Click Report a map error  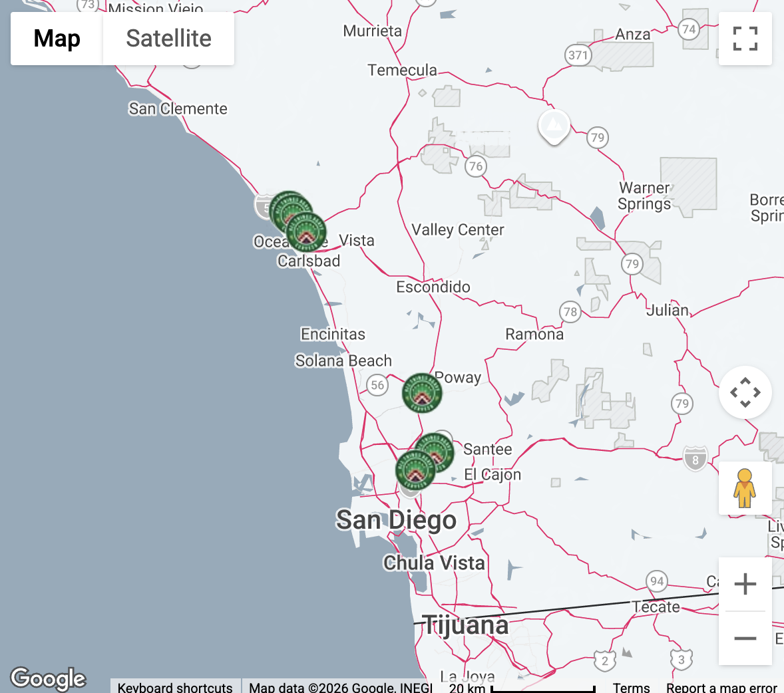(721, 687)
